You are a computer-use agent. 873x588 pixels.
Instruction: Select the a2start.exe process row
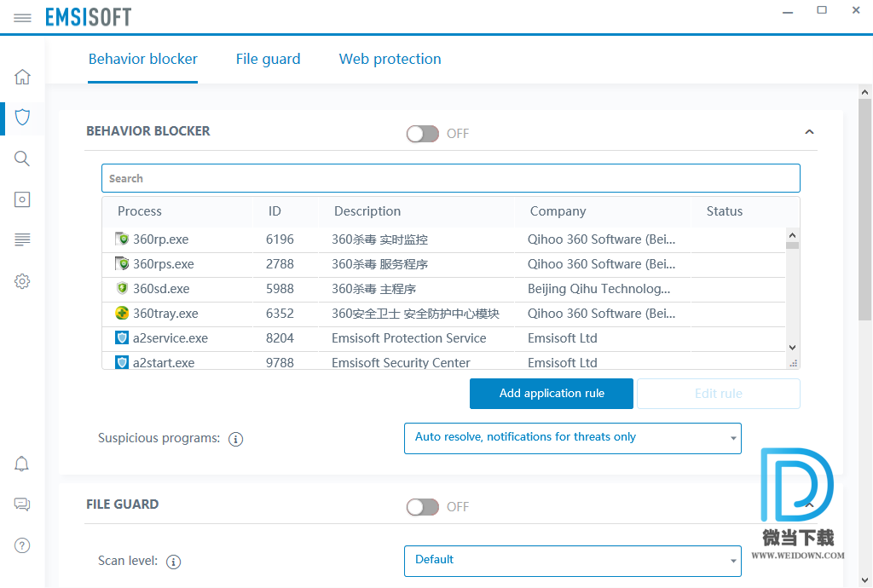pyautogui.click(x=443, y=361)
